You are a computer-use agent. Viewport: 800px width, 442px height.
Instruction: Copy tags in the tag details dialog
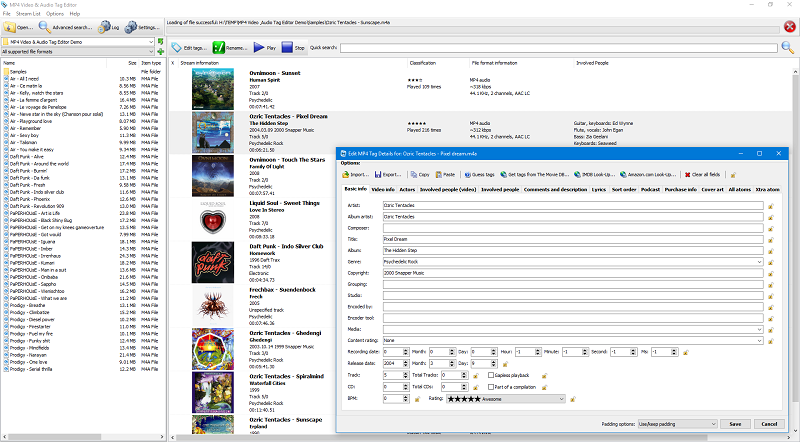420,175
